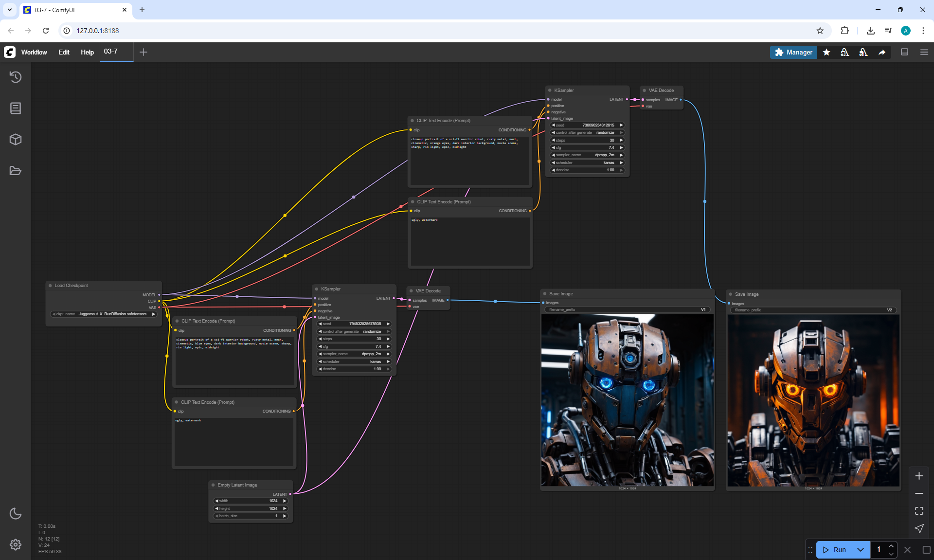Image resolution: width=934 pixels, height=560 pixels.
Task: Open the node library sidebar icon
Action: click(16, 108)
